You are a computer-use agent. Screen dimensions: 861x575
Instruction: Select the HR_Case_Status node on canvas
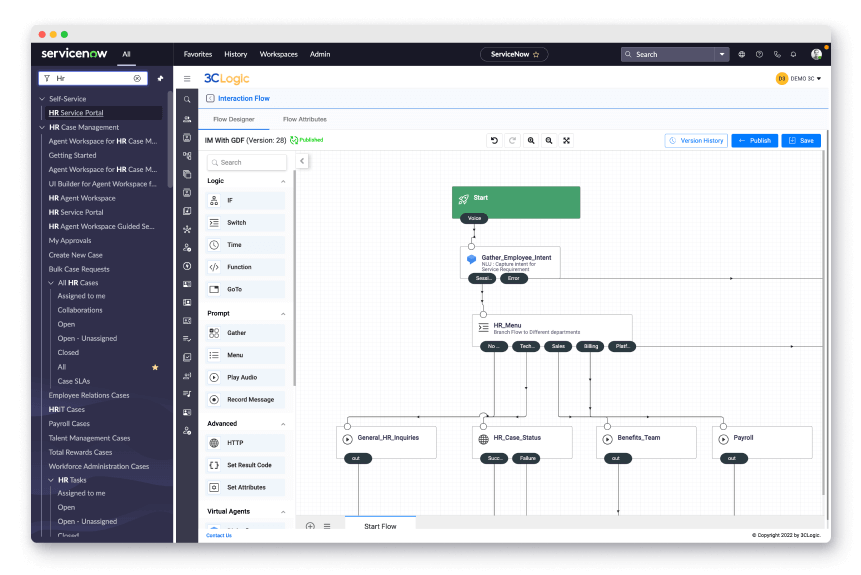coord(522,441)
